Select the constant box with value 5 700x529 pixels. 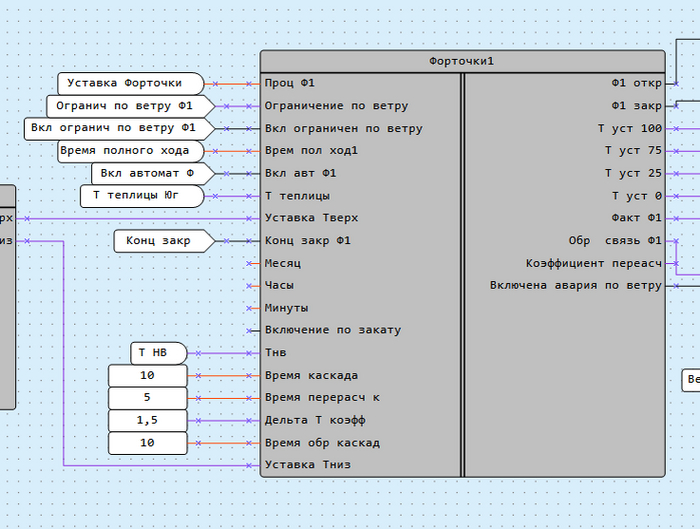tap(147, 398)
